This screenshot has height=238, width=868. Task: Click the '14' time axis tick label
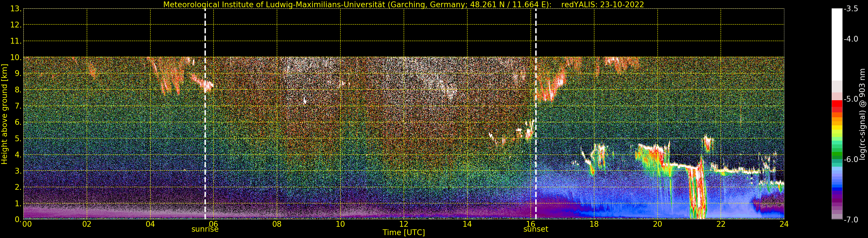467,224
